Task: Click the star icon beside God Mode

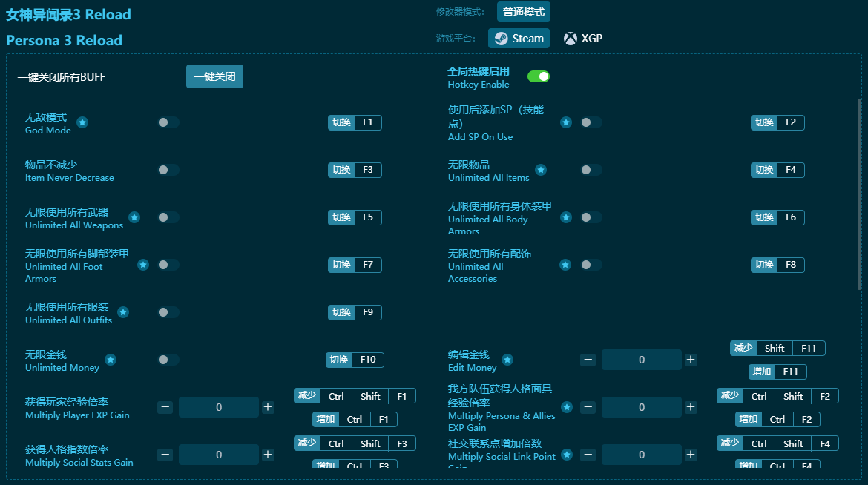Action: click(82, 123)
